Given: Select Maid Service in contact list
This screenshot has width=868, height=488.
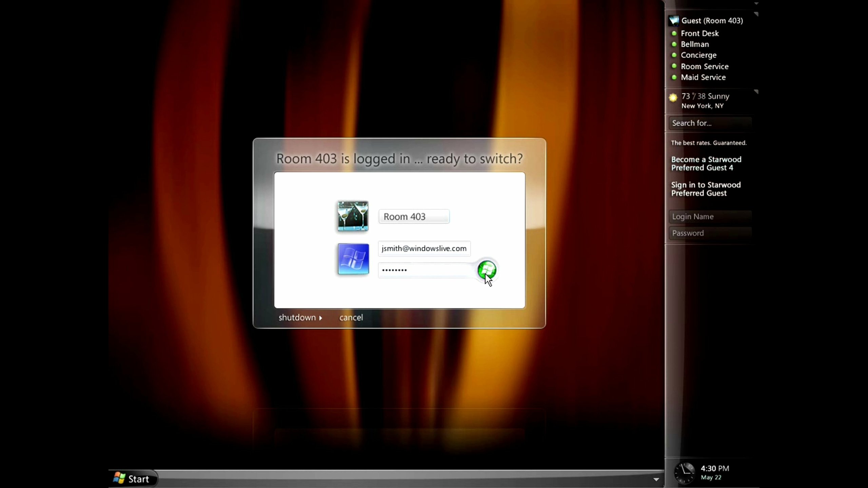Looking at the screenshot, I should (703, 77).
